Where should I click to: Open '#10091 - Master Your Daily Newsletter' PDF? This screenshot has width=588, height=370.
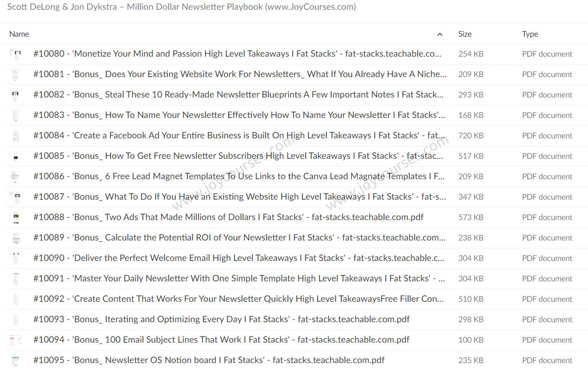(240, 279)
